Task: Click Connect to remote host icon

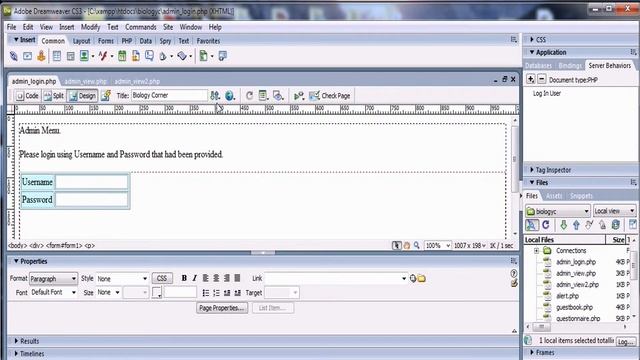Action: pos(531,225)
